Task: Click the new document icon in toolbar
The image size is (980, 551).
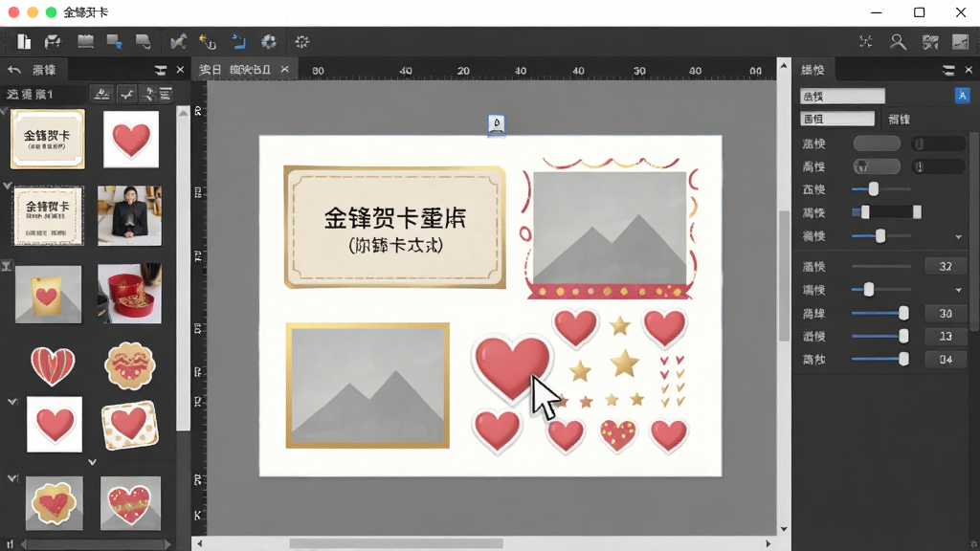Action: coord(24,42)
